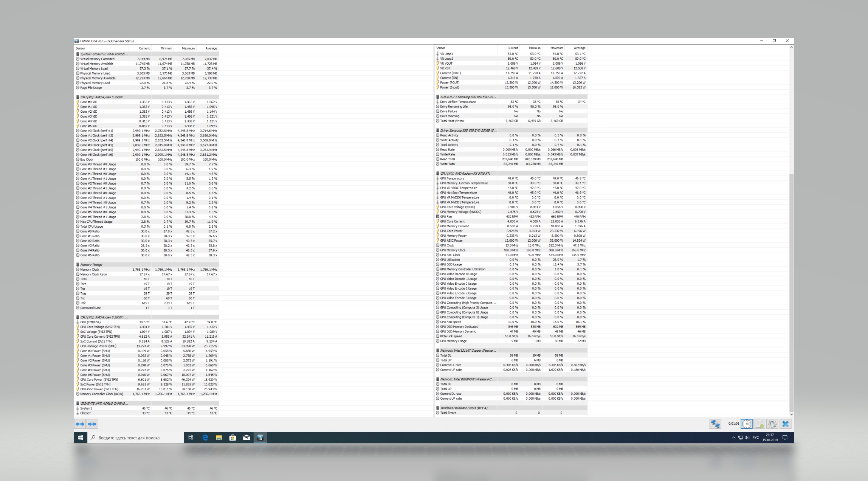Image resolution: width=868 pixels, height=481 pixels.
Task: Show hidden tray icons chevron
Action: pyautogui.click(x=733, y=438)
